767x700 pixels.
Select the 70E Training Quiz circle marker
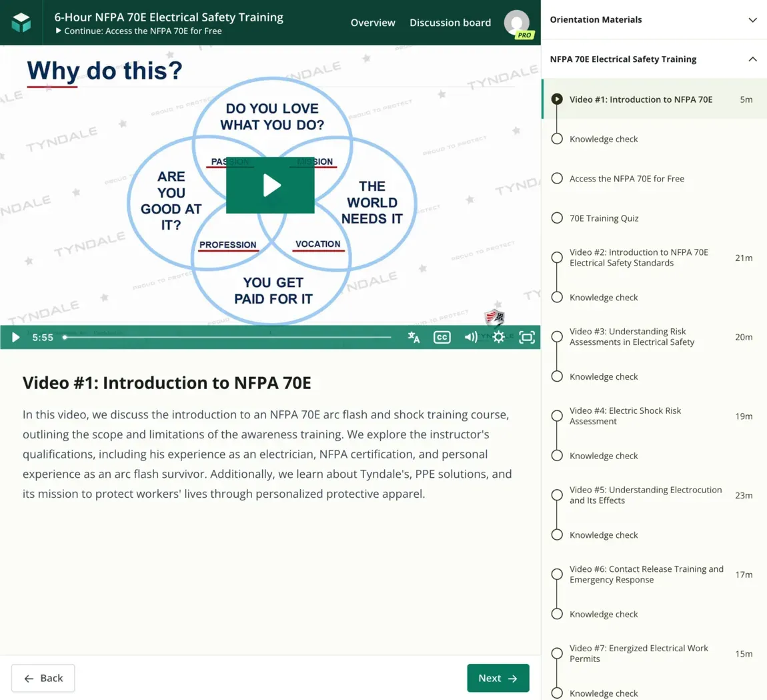coord(557,218)
